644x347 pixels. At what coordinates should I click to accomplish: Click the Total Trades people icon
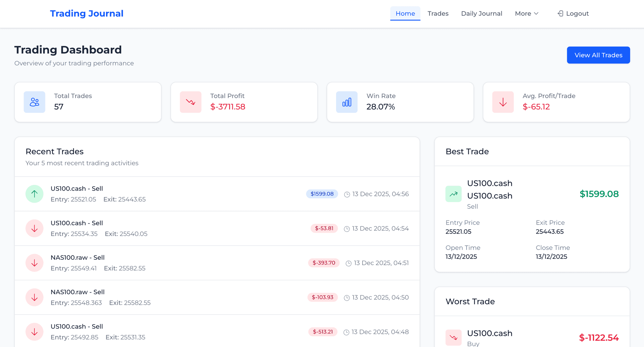tap(34, 102)
